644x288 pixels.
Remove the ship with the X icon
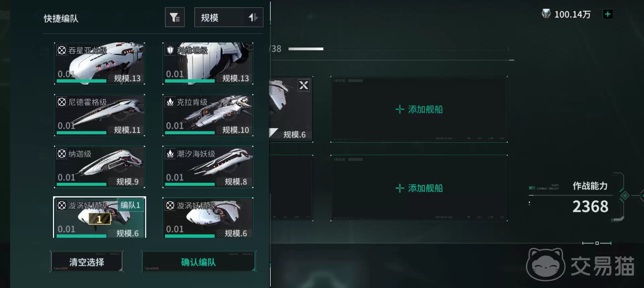(304, 85)
